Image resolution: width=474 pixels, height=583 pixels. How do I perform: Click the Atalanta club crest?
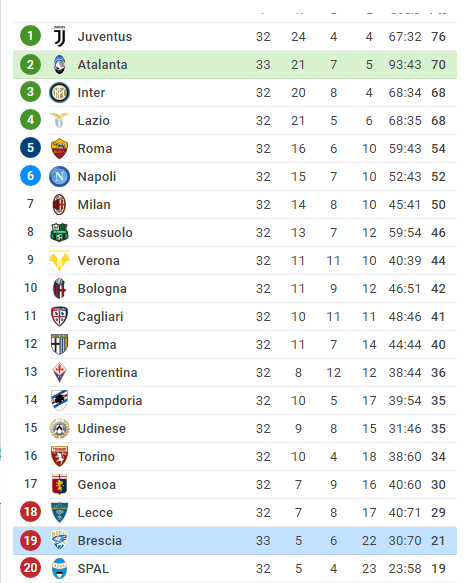tap(59, 64)
